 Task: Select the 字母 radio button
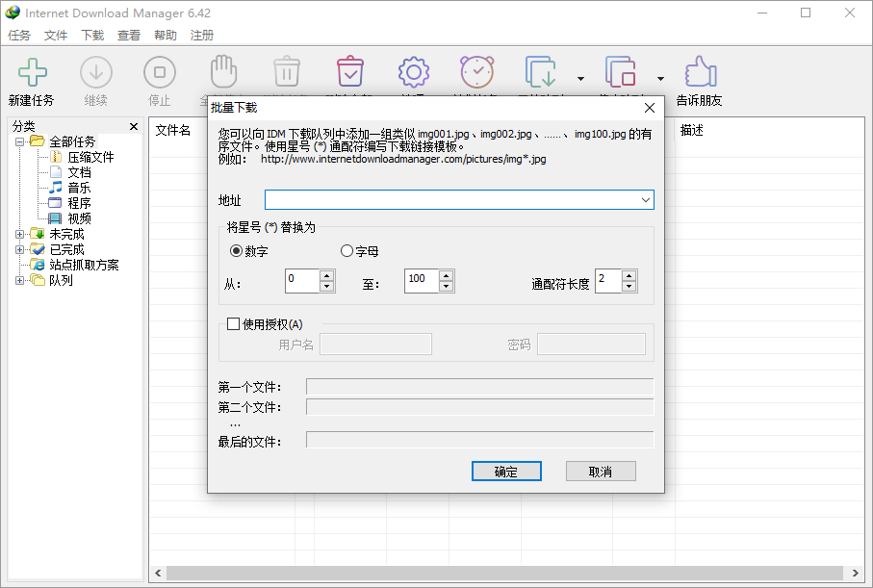[x=347, y=250]
